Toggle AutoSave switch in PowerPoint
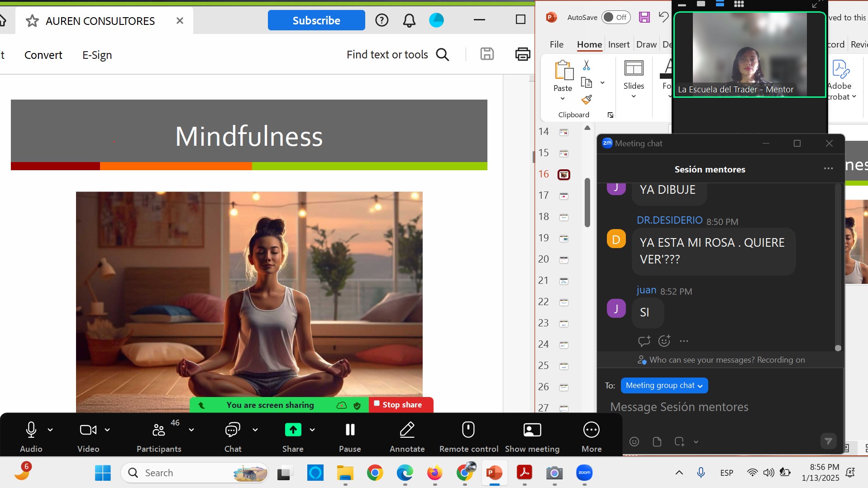 (616, 17)
